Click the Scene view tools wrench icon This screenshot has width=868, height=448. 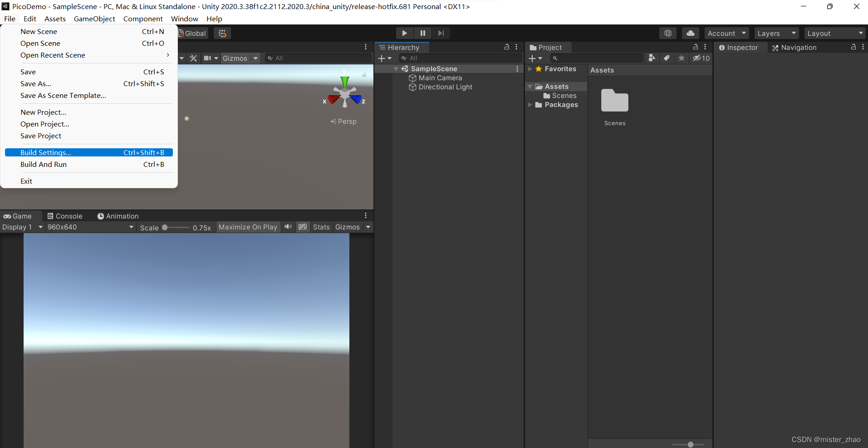click(193, 58)
